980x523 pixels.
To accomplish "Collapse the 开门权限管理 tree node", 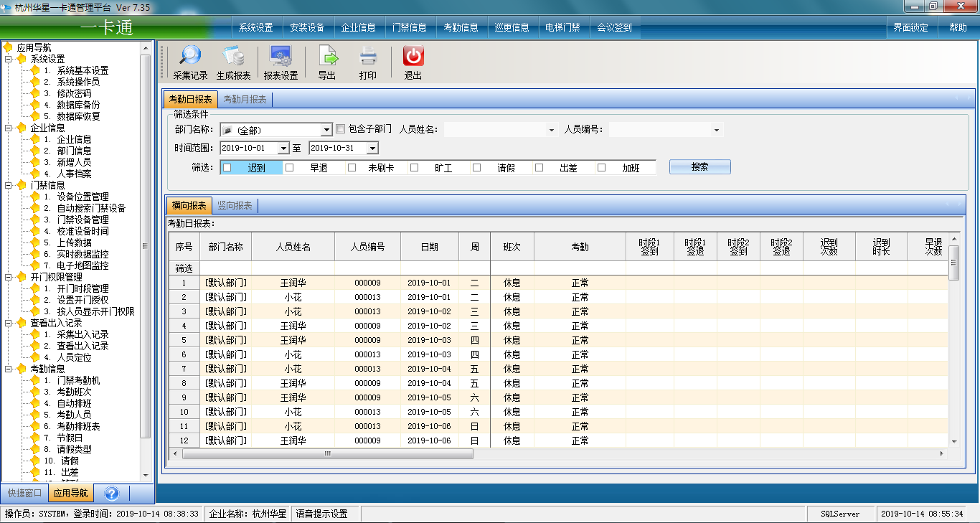I will pos(8,277).
